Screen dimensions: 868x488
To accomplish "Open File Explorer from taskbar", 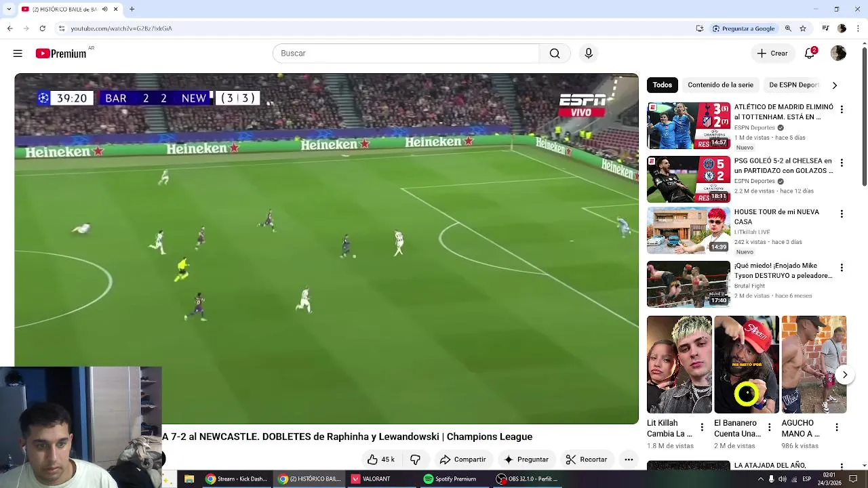I will (x=189, y=479).
